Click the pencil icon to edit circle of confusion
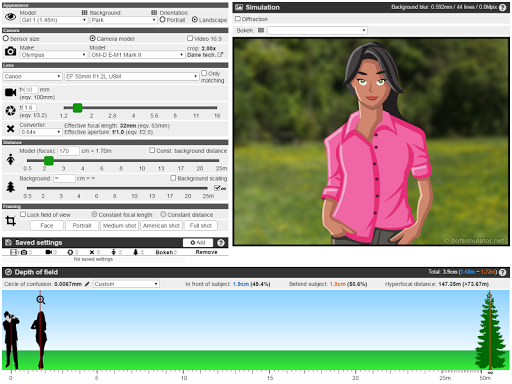The image size is (512, 384). click(87, 284)
